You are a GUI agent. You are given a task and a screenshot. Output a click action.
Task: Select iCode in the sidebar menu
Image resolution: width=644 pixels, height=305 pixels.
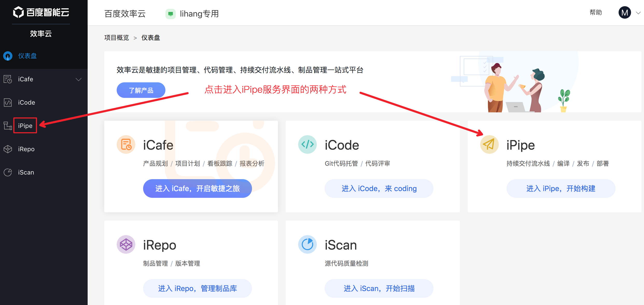(x=26, y=103)
